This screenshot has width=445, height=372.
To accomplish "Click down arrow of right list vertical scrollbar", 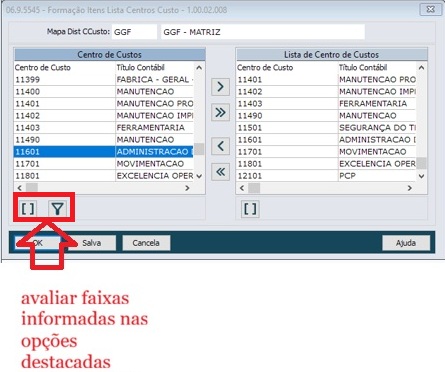I will [421, 176].
